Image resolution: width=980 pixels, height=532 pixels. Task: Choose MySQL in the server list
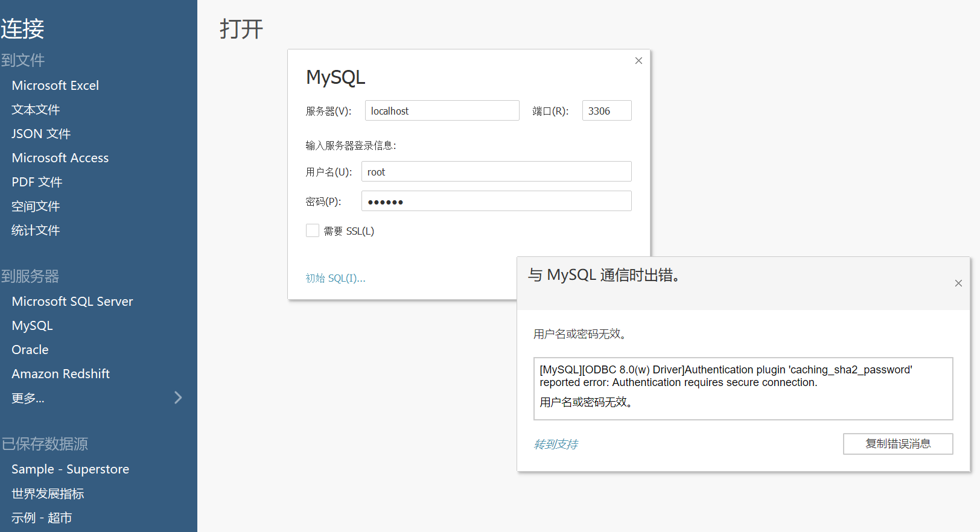point(32,326)
